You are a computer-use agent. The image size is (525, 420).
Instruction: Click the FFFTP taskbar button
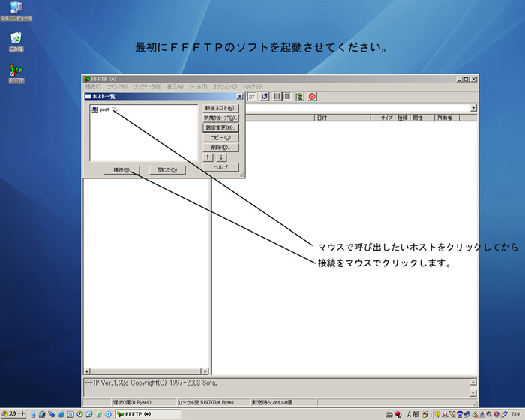coord(148,414)
